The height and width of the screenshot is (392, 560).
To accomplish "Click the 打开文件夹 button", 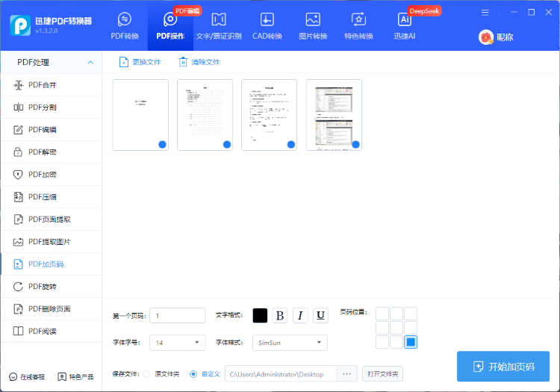I will [x=382, y=373].
